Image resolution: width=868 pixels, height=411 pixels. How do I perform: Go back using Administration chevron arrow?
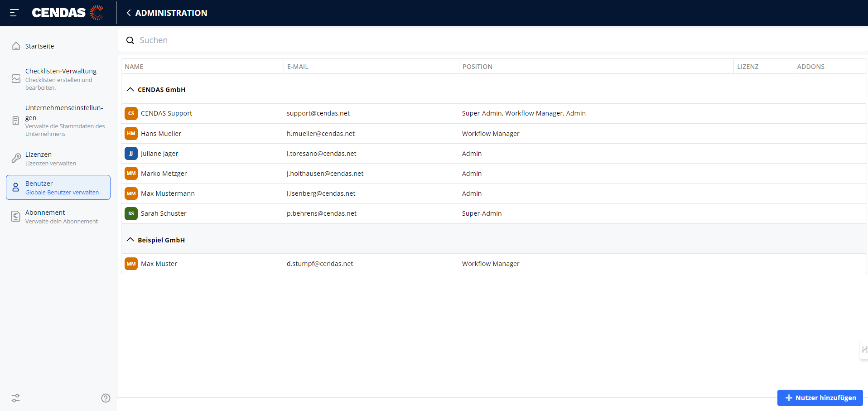tap(129, 13)
